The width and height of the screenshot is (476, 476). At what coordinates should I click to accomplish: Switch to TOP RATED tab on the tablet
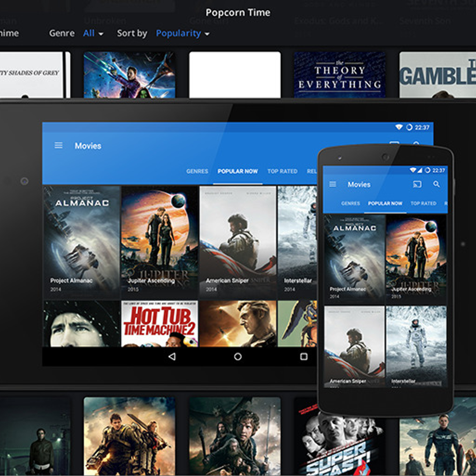282,171
